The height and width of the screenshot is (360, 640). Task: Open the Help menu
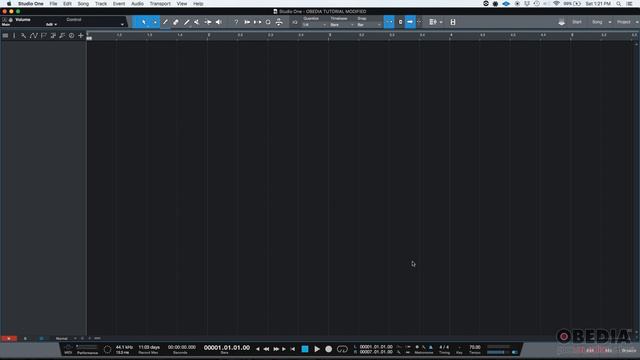[x=198, y=4]
